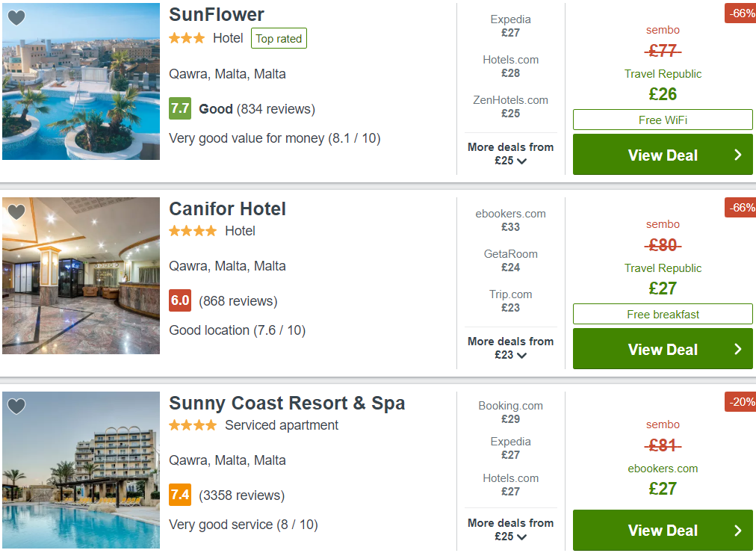Image resolution: width=756 pixels, height=553 pixels.
Task: Select Expedia £27 deal for SunFlower
Action: pos(510,26)
